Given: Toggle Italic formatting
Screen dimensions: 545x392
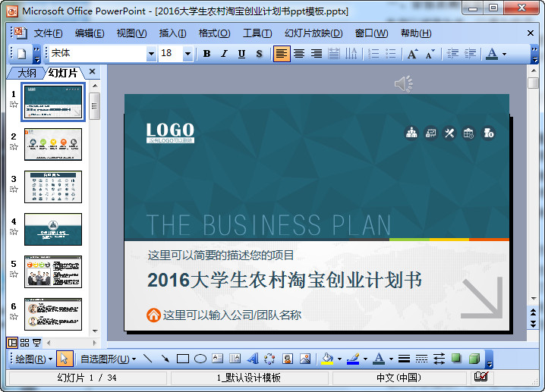Looking at the screenshot, I should (224, 54).
